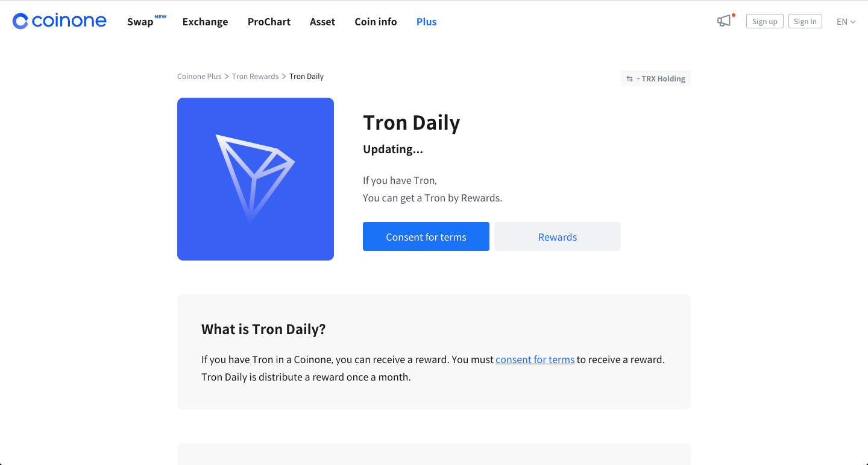This screenshot has width=868, height=465.
Task: Click the Coinone logo
Action: 59,21
